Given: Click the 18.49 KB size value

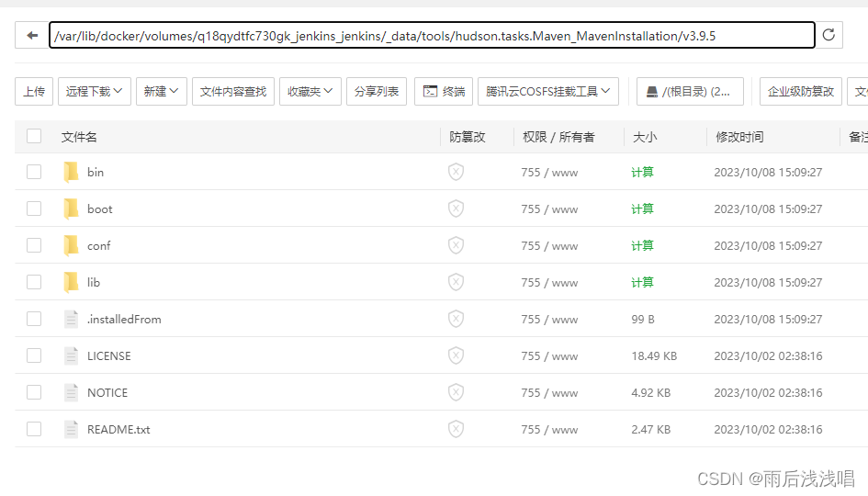Looking at the screenshot, I should (x=654, y=356).
